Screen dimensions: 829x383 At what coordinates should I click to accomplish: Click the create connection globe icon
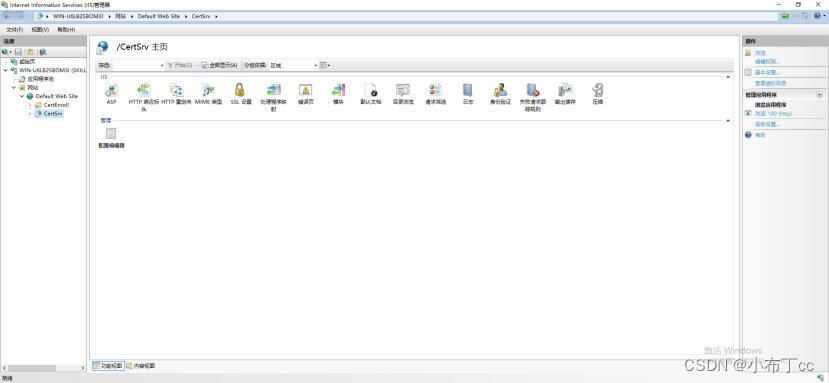pyautogui.click(x=6, y=52)
